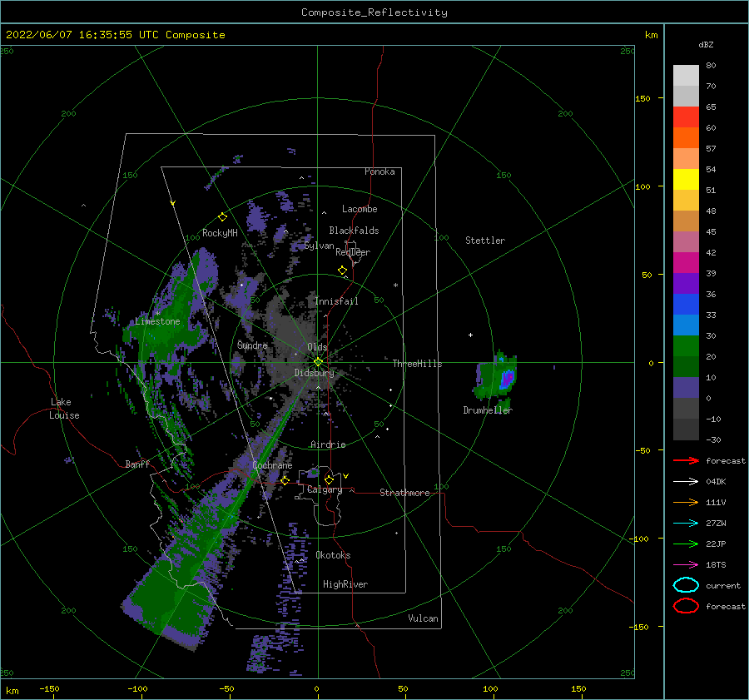
Task: Click the green 22JP arrow icon
Action: click(x=686, y=544)
